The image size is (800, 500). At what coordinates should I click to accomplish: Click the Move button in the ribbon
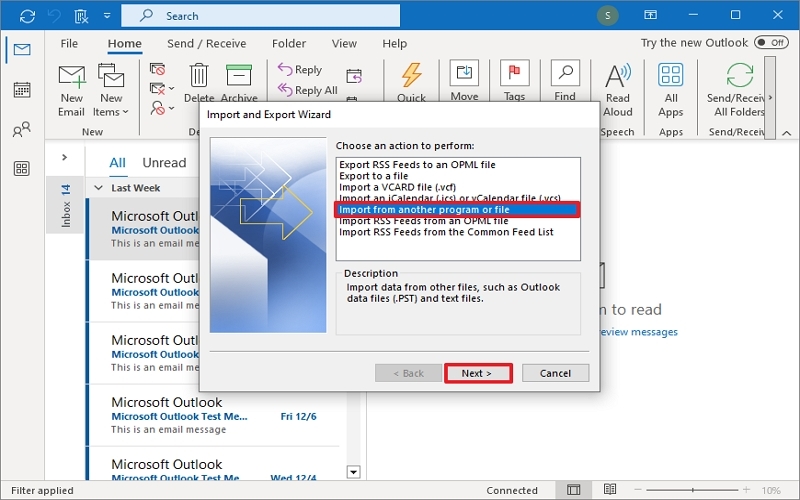tap(464, 82)
